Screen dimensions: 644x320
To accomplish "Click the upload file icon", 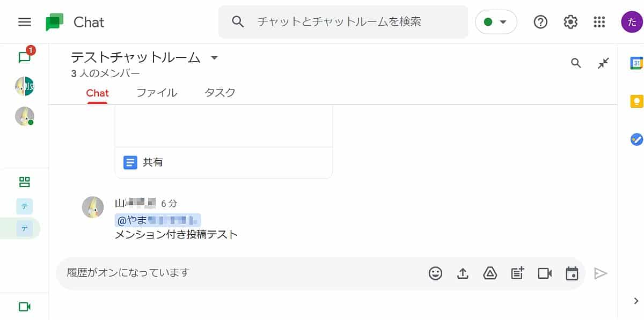I will [463, 273].
